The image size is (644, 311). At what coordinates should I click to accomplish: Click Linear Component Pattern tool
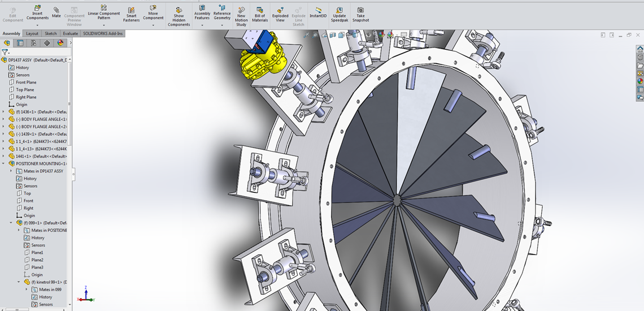103,13
